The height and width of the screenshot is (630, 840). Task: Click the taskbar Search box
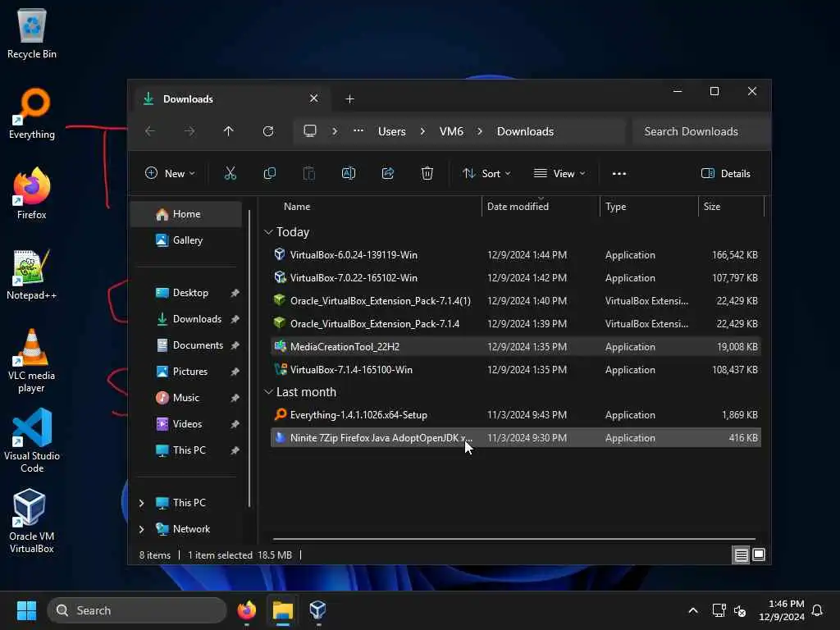click(x=137, y=610)
